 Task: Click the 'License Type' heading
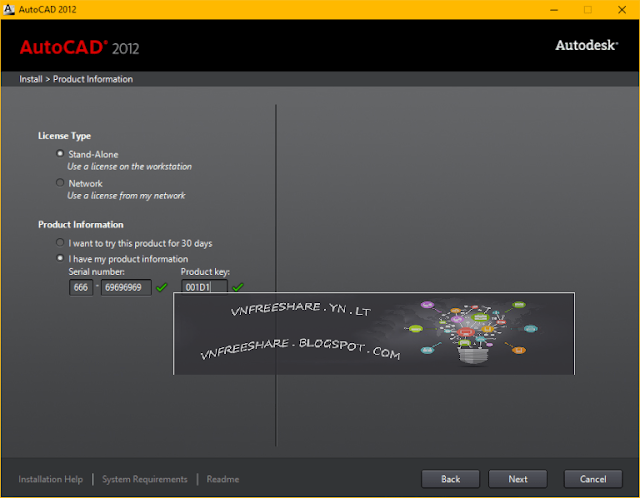coord(64,136)
